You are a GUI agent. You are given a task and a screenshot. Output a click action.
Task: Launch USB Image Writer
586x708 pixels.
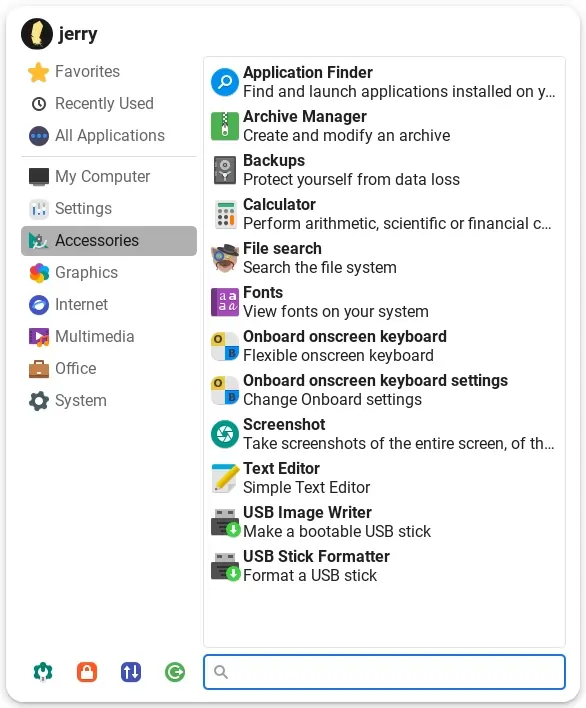384,522
